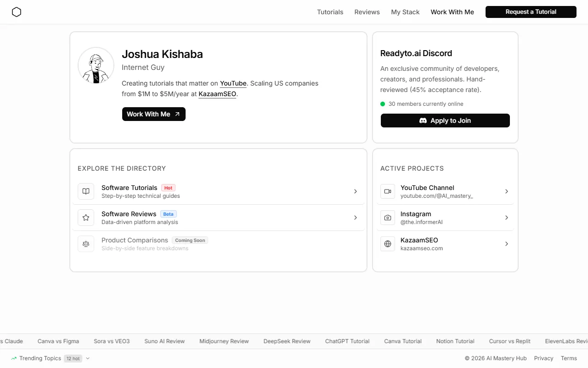Screen dimensions: 588x368
Task: Open the My Stack nav item
Action: [x=405, y=12]
